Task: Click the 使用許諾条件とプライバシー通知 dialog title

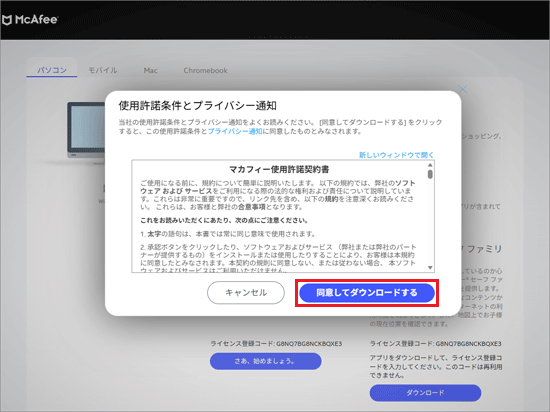Action: click(x=198, y=106)
